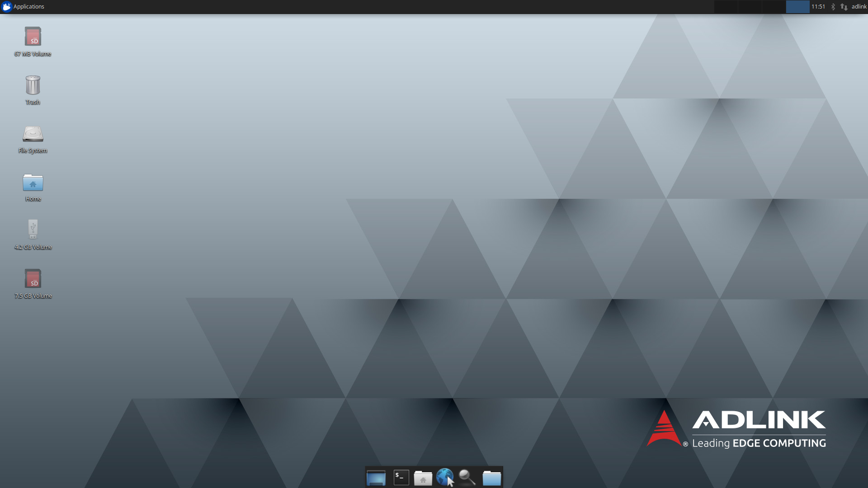Select the 67 MB Volume SD card icon
This screenshot has height=488, width=868.
pyautogui.click(x=33, y=37)
